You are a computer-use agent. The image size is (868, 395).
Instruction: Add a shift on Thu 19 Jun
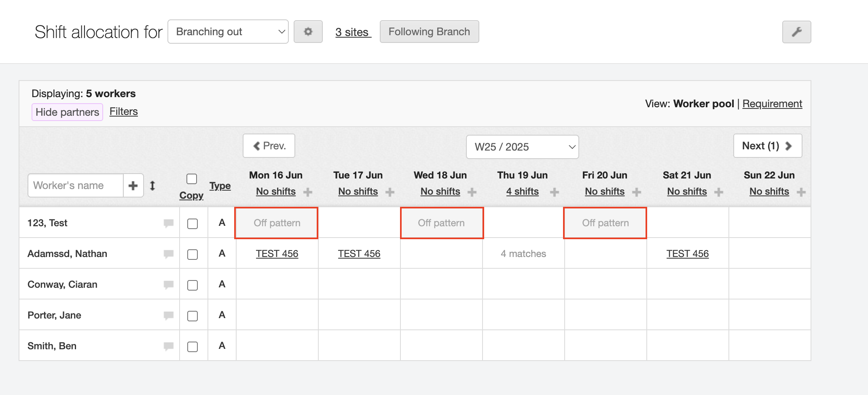555,192
